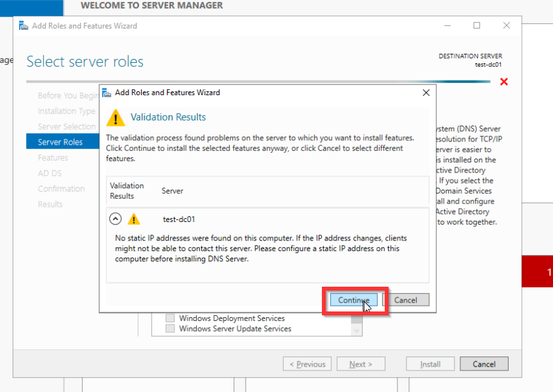Close the Validation Results dialog with X
Image resolution: width=553 pixels, height=392 pixels.
coord(426,93)
